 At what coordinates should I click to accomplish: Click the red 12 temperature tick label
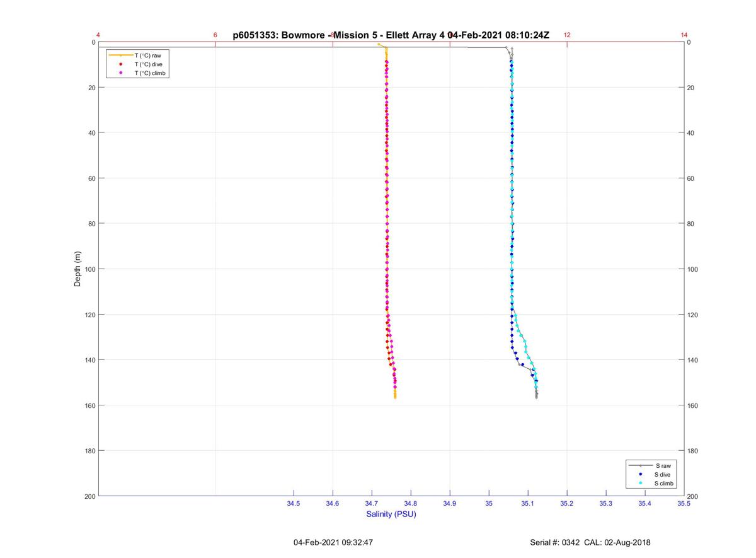click(x=567, y=35)
